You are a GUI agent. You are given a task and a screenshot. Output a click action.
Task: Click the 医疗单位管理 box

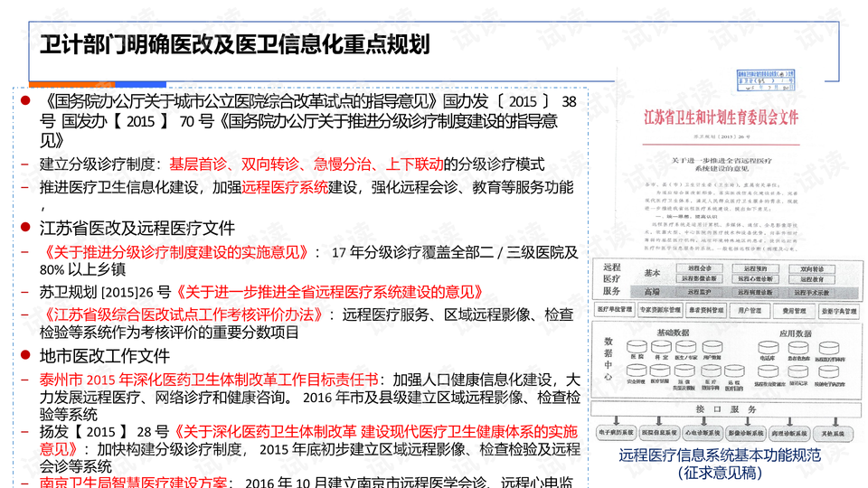(x=615, y=310)
